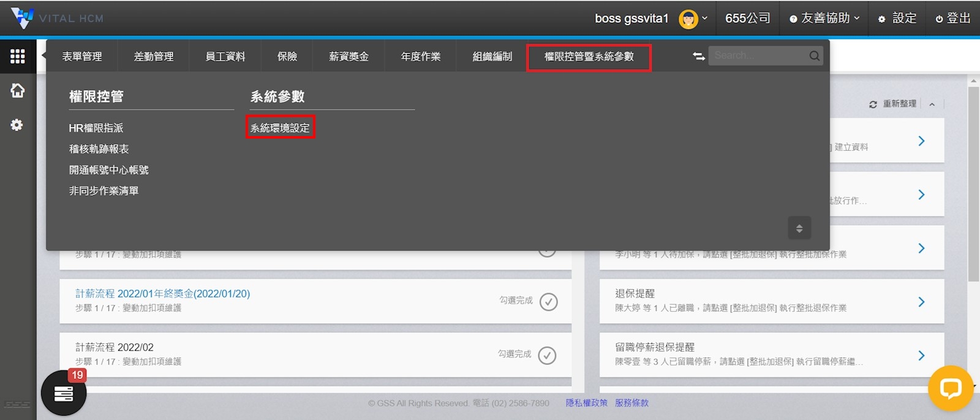Go to home via sidebar house icon

17,91
